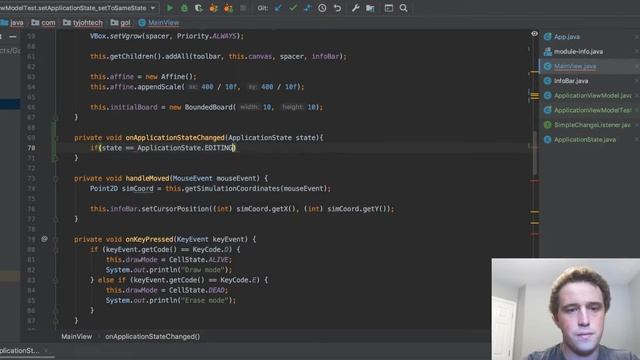This screenshot has height=360, width=640.
Task: Open the InfoBar.java tab
Action: [590, 81]
